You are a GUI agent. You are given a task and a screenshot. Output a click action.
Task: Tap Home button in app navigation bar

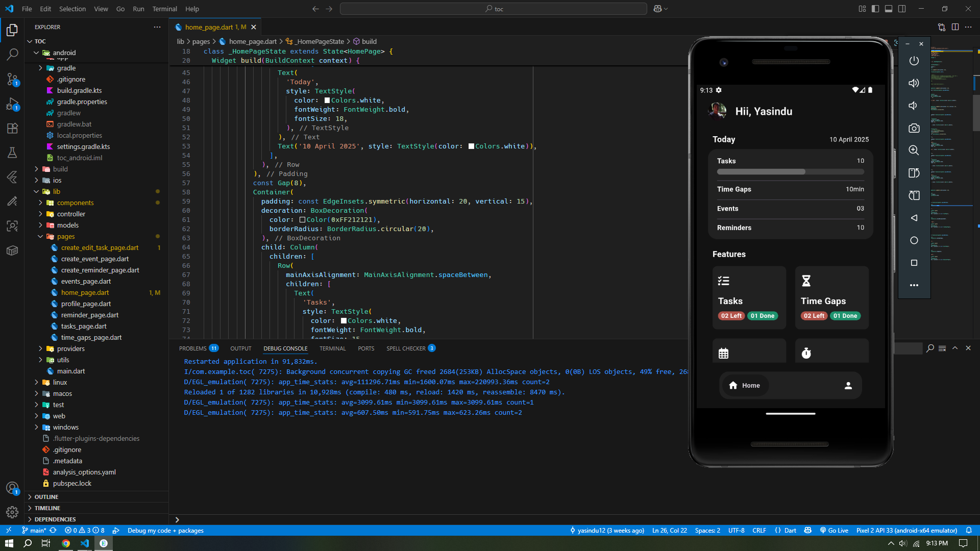click(x=745, y=386)
